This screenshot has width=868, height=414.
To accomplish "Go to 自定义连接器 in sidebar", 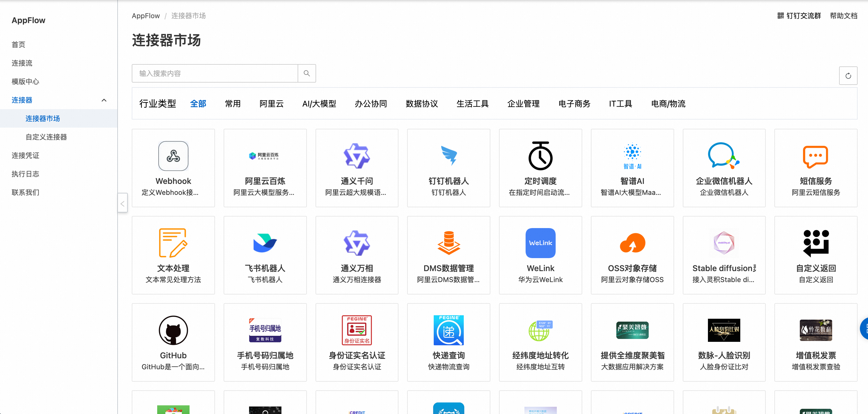I will [x=46, y=137].
